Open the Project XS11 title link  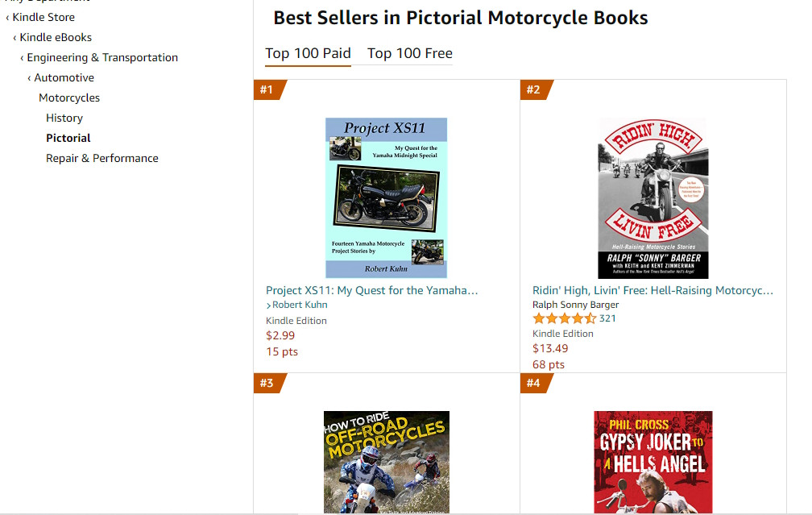pyautogui.click(x=372, y=290)
